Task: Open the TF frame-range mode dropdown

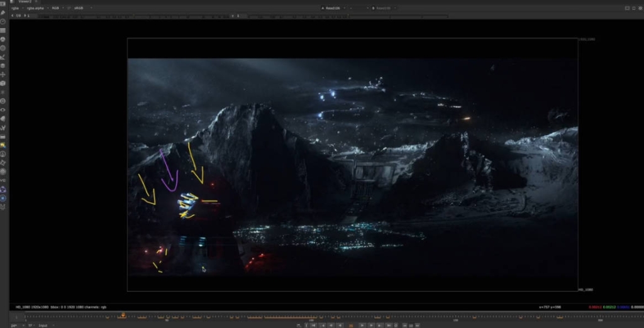Action: click(31, 325)
